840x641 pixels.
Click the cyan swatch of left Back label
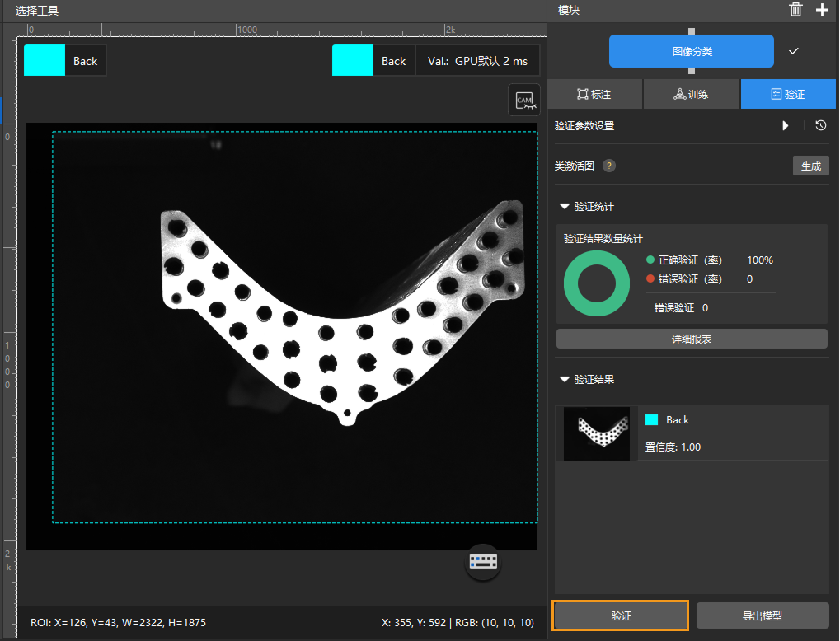45,60
